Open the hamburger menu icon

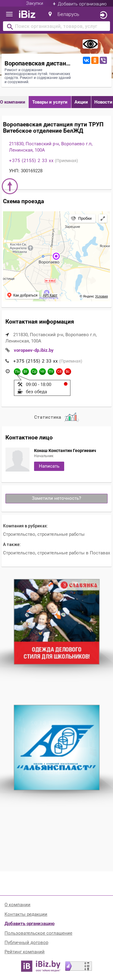[x=10, y=14]
